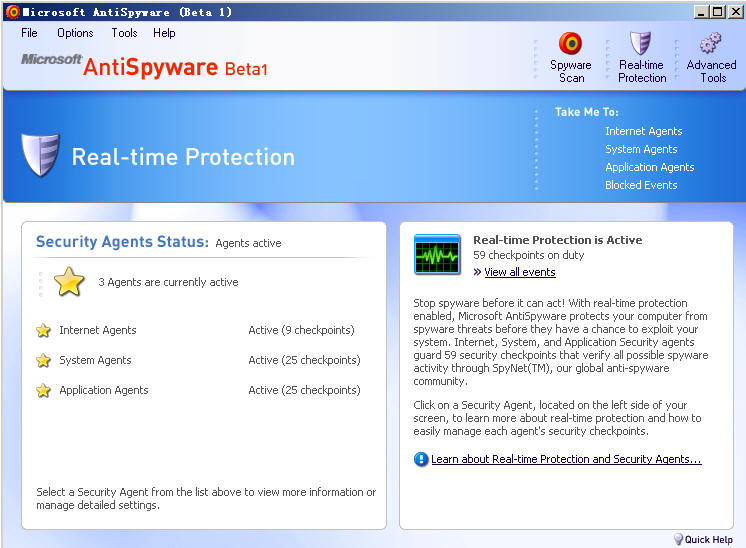Go to Blocked Events under Take Me To
The width and height of the screenshot is (746, 548).
(641, 185)
